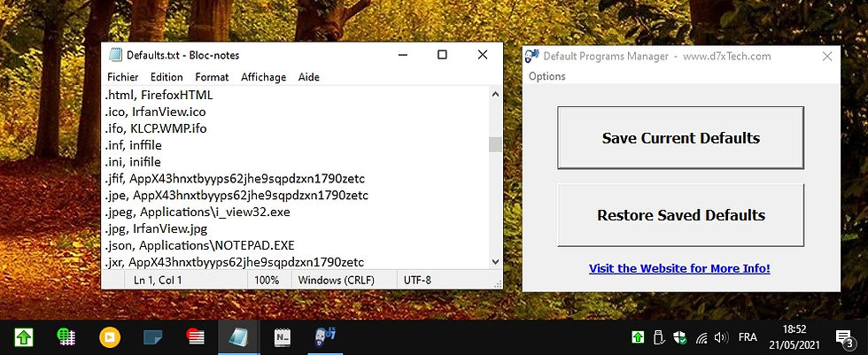
Task: Switch to the active Notepad taskbar icon
Action: click(x=239, y=336)
